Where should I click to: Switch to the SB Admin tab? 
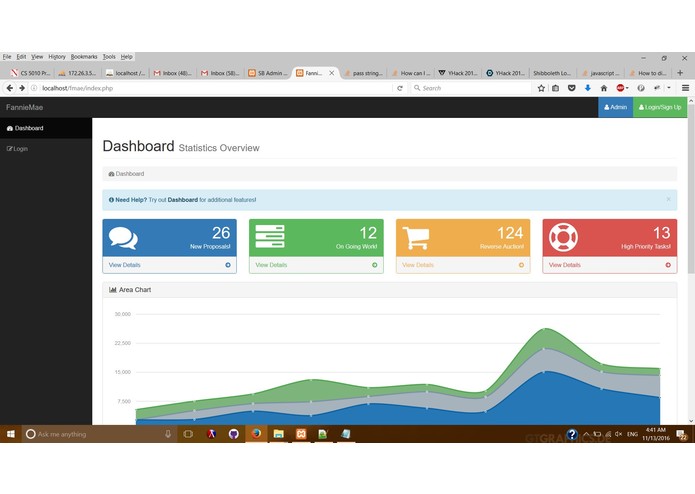(268, 73)
